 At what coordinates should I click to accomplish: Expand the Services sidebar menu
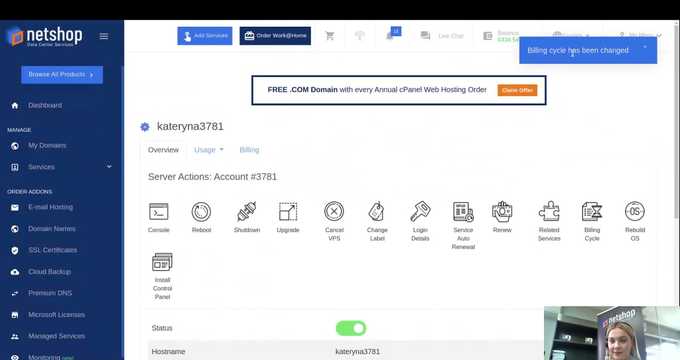pyautogui.click(x=61, y=167)
